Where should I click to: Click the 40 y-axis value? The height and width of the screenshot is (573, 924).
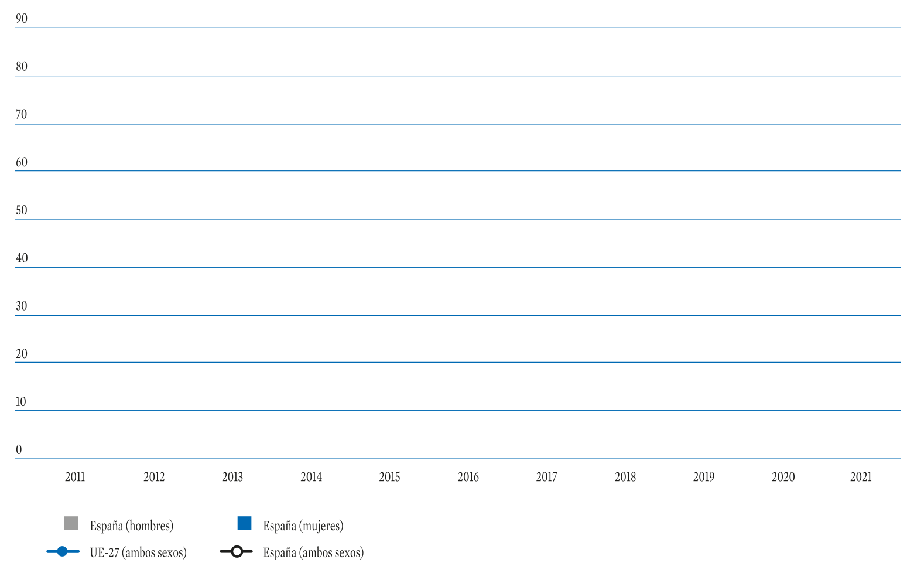[22, 258]
